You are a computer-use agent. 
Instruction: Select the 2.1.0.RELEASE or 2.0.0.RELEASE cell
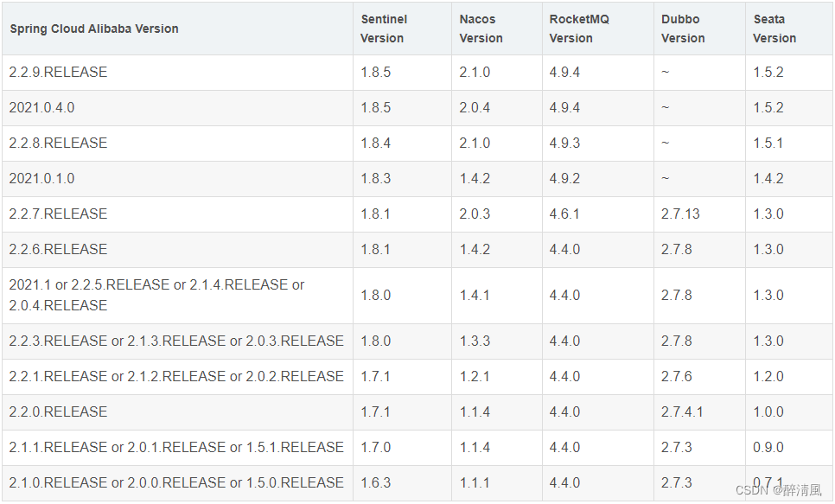[176, 482]
